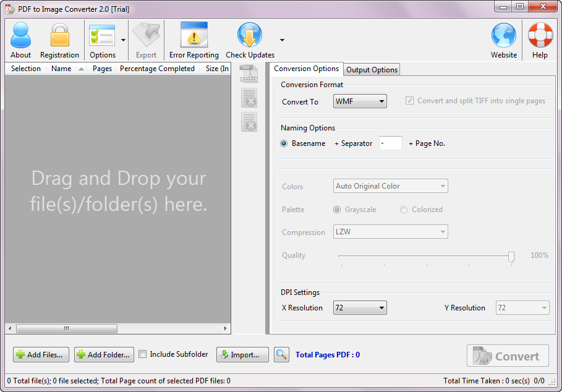Click the Separator input field
562x392 pixels.
click(391, 143)
